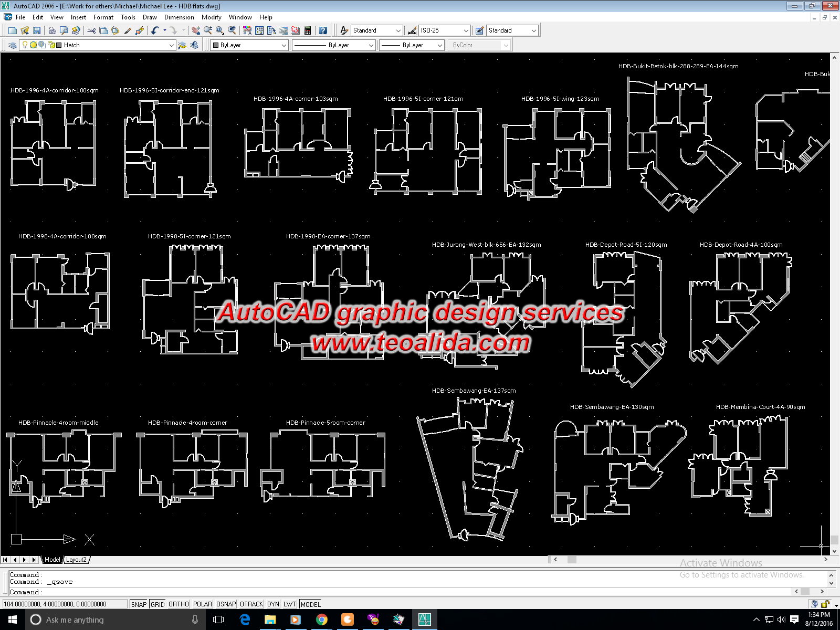Toggle GRID display in status bar
The height and width of the screenshot is (630, 840).
(157, 604)
